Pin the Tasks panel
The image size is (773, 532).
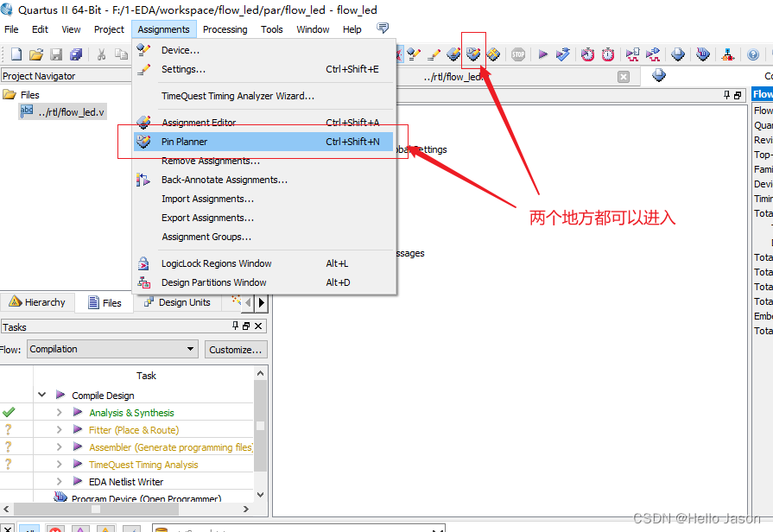235,326
